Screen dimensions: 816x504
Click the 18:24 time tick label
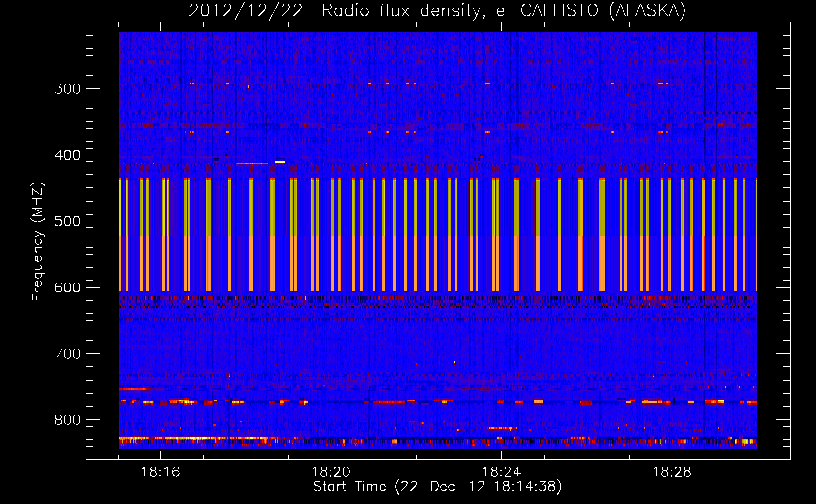tap(501, 472)
